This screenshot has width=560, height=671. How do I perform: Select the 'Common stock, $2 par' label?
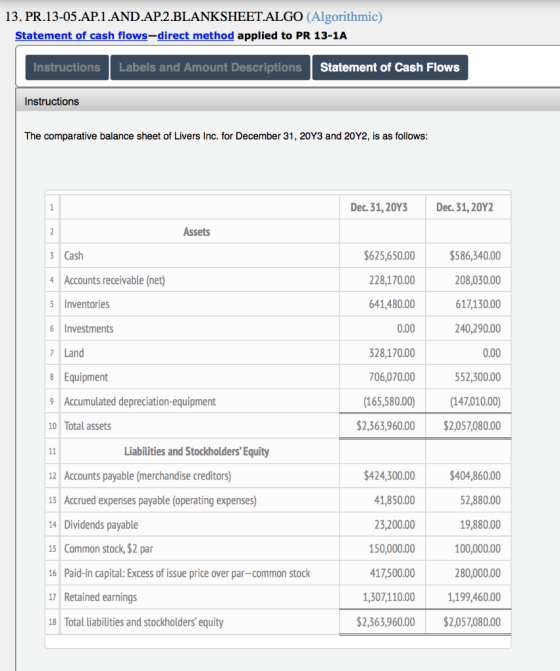tap(108, 548)
